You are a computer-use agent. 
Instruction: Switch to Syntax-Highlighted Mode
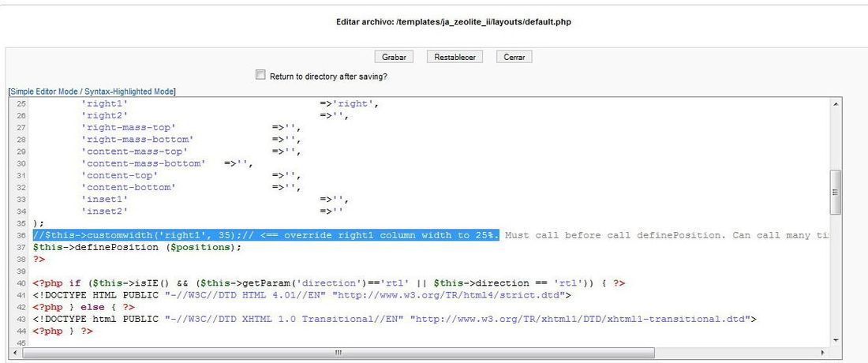click(129, 92)
